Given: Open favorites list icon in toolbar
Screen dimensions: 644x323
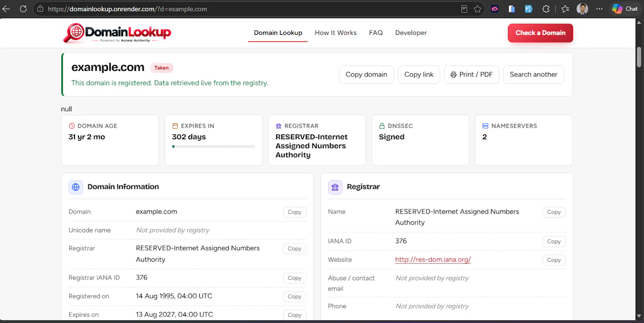Looking at the screenshot, I should click(x=566, y=9).
